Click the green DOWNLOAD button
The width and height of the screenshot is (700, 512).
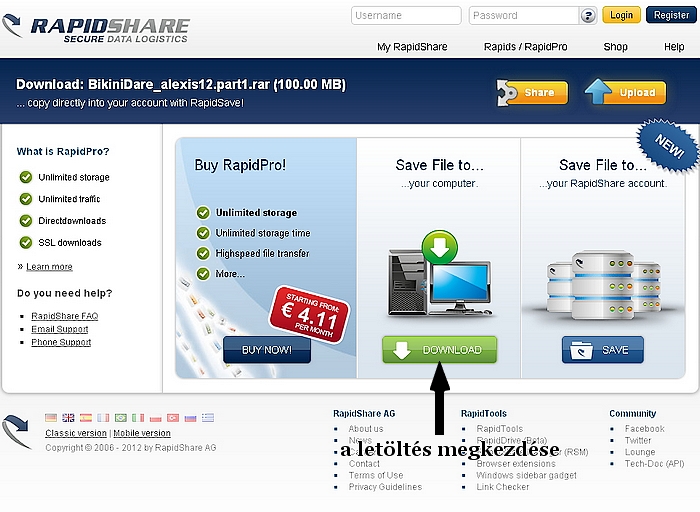439,350
